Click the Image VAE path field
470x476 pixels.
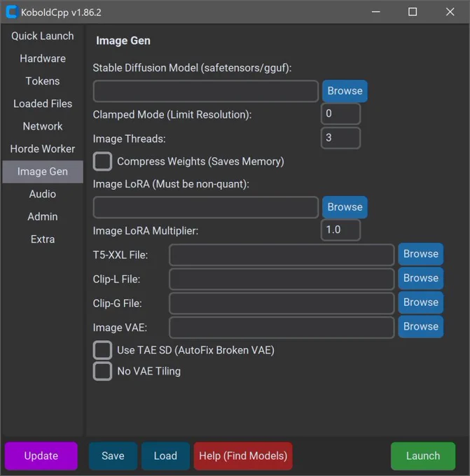pos(282,328)
